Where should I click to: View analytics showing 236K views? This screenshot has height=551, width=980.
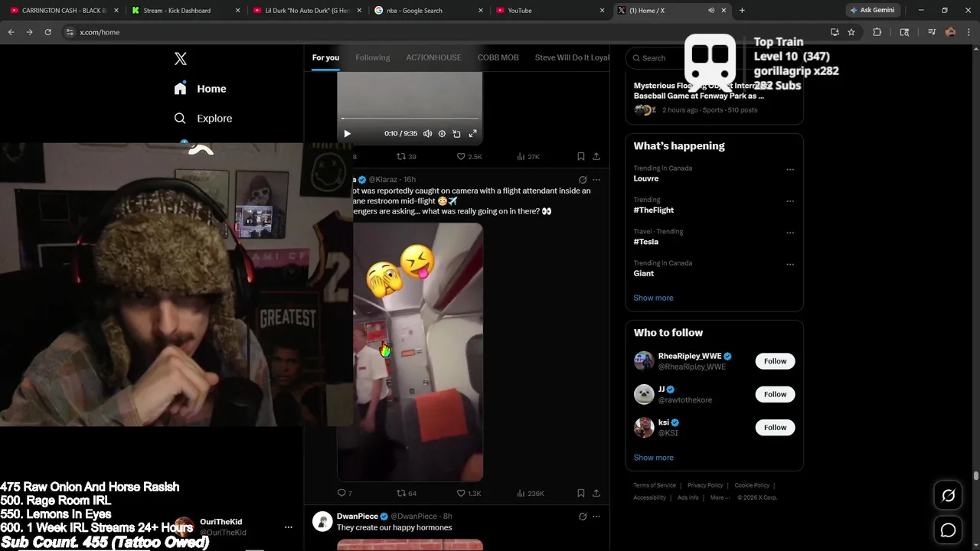tap(530, 494)
